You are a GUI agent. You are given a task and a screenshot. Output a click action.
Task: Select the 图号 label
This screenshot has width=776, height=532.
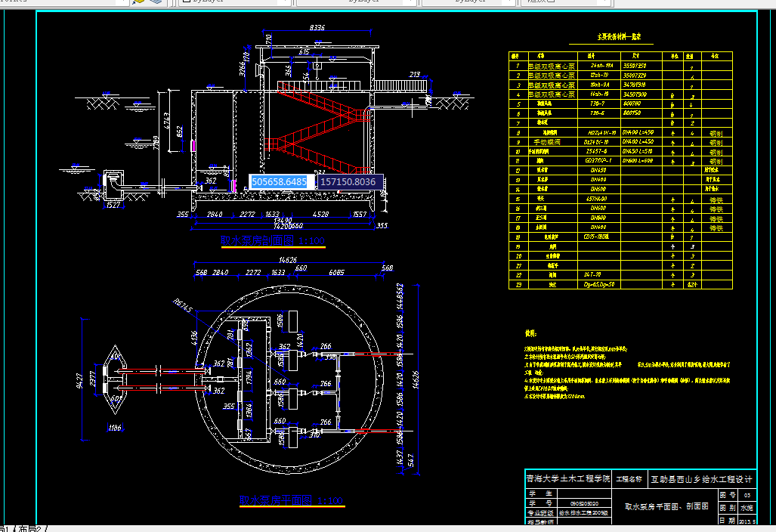[x=728, y=495]
